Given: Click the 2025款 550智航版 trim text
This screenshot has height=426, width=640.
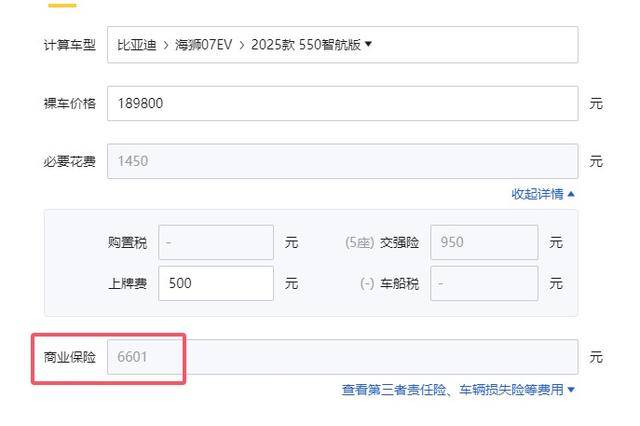Looking at the screenshot, I should click(x=306, y=44).
